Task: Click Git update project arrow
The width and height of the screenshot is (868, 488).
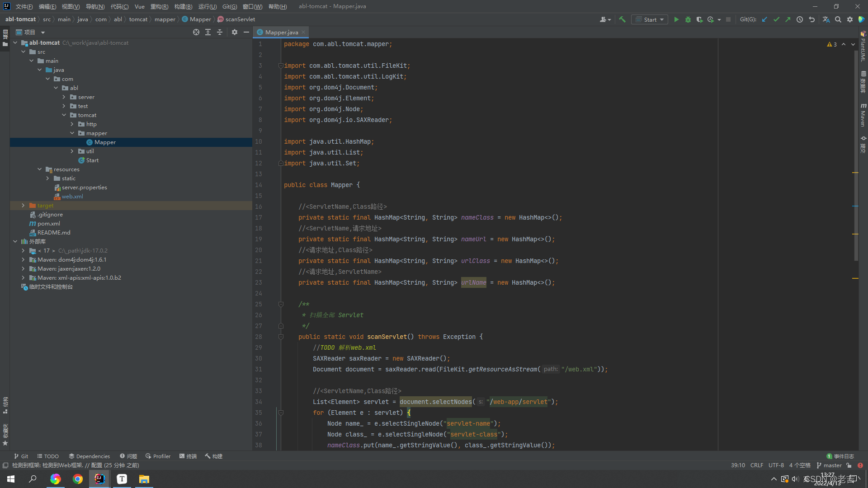Action: 764,19
